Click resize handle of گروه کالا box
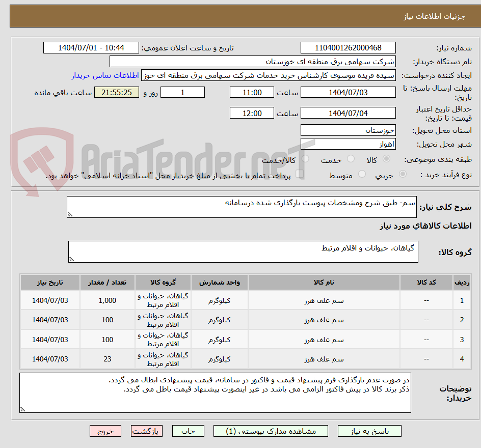 point(71,259)
